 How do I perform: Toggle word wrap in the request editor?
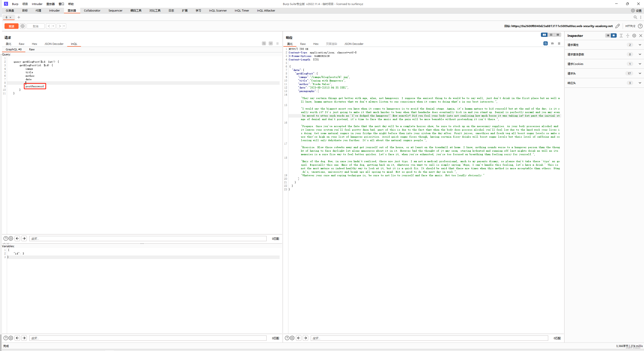264,43
